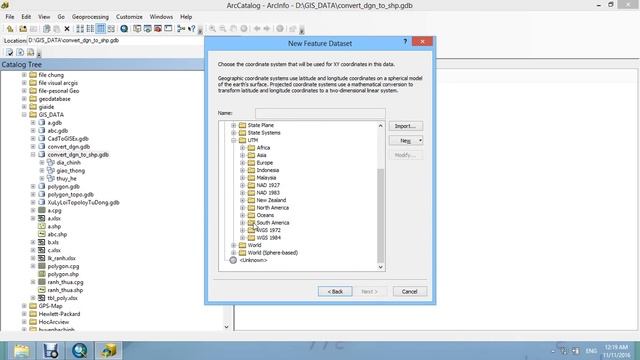Click first metadata toolbar icon below Location
Image resolution: width=640 pixels, height=360 pixels.
tap(9, 52)
